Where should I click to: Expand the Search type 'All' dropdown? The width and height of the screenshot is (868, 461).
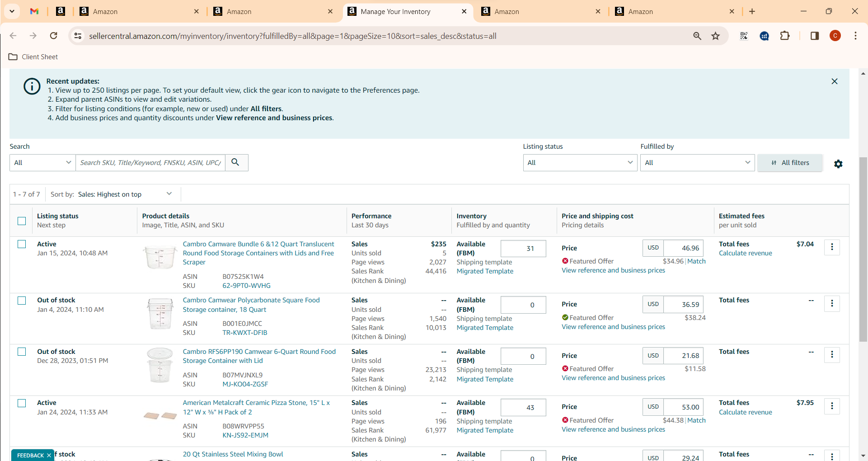[x=42, y=162]
